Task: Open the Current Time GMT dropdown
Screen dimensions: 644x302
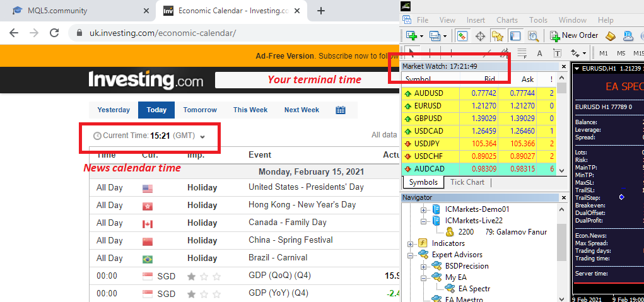Action: coord(202,136)
